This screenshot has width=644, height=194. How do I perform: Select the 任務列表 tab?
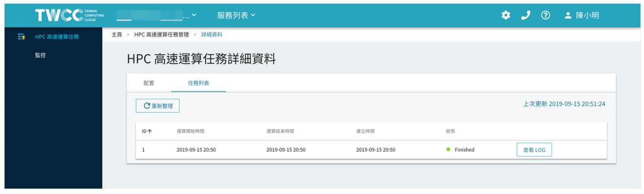click(x=199, y=83)
